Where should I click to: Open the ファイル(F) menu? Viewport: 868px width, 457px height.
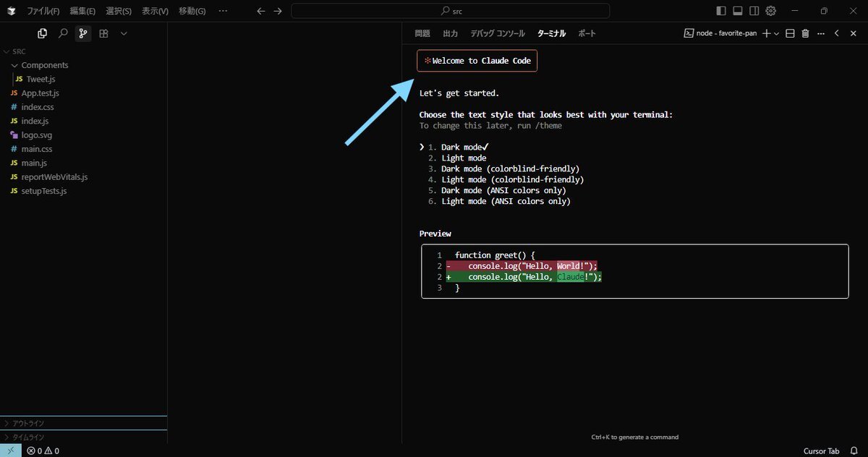pos(43,12)
